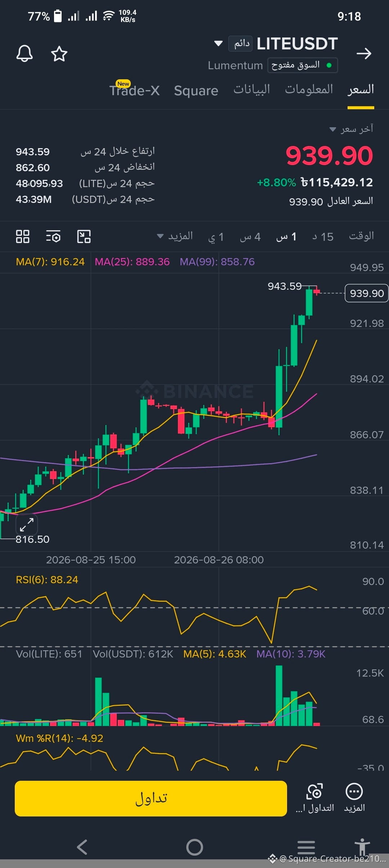
Task: Tap the yellow تداول trade button
Action: click(x=151, y=798)
